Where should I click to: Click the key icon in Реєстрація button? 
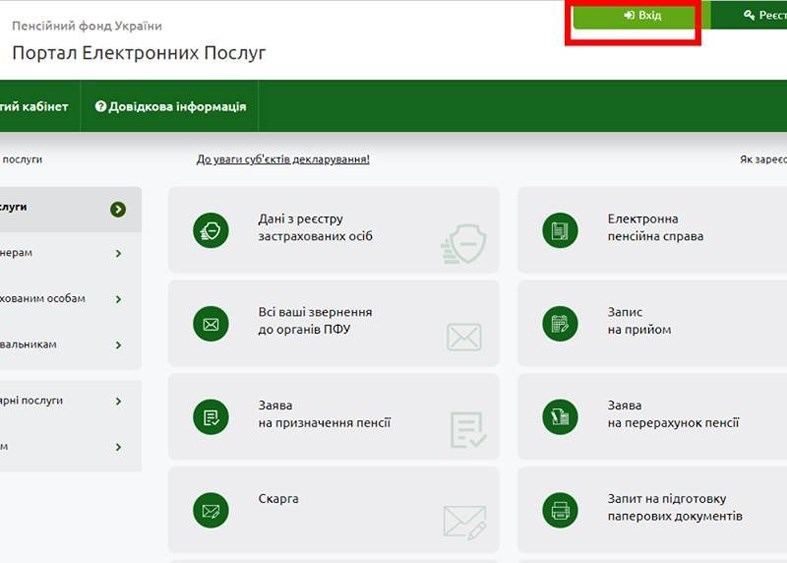point(749,16)
